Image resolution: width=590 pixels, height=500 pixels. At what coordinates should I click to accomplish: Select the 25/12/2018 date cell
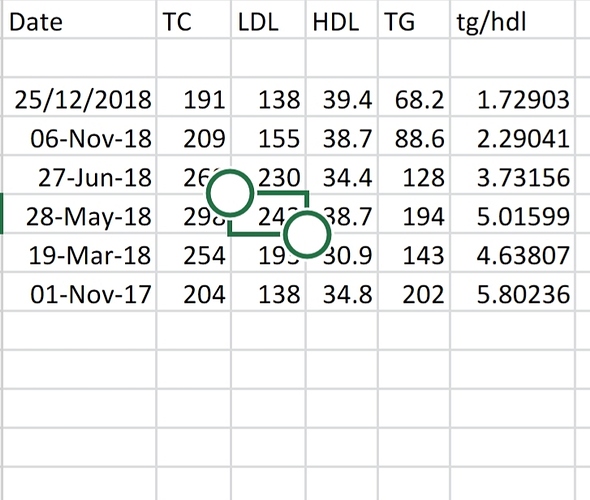(79, 97)
